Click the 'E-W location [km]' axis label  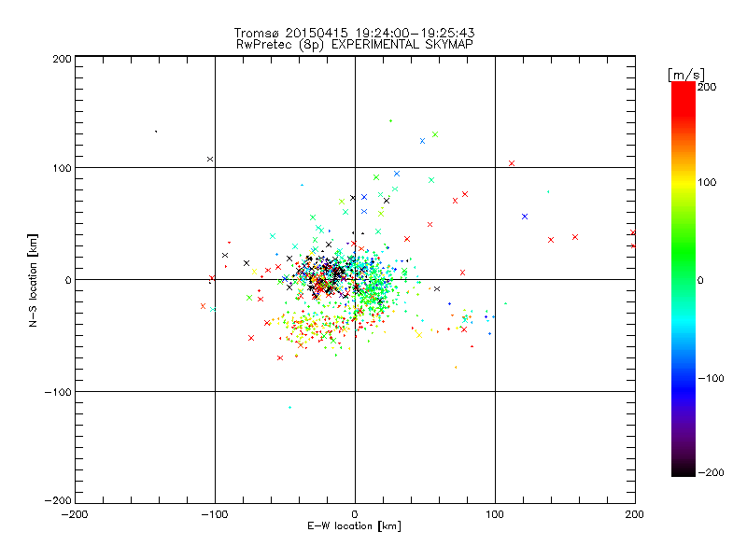click(354, 525)
